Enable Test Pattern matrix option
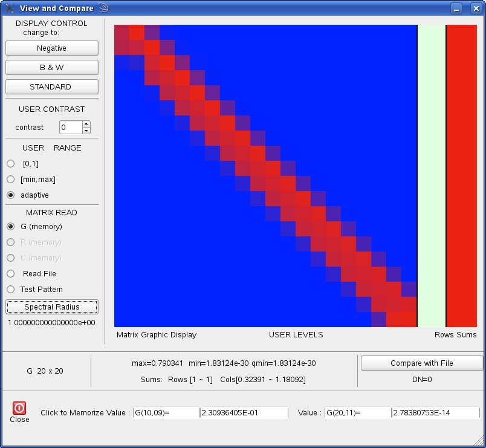This screenshot has width=486, height=448. pyautogui.click(x=10, y=290)
